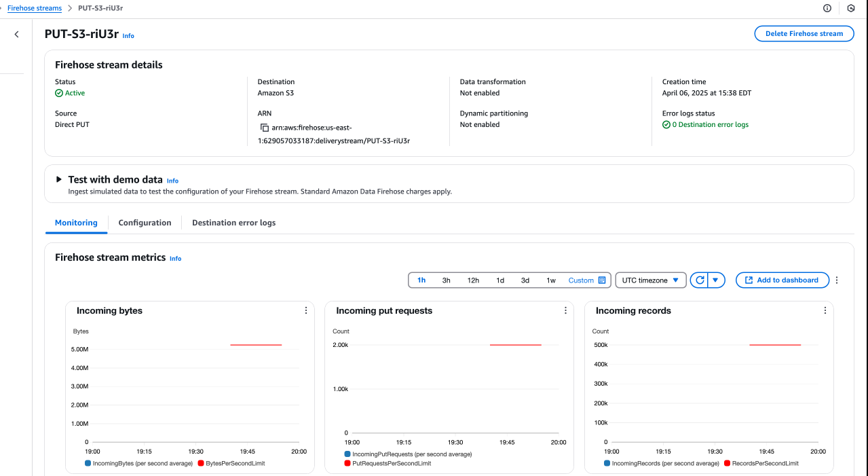Copy the ARN with the copy icon
Image resolution: width=868 pixels, height=476 pixels.
click(x=265, y=128)
